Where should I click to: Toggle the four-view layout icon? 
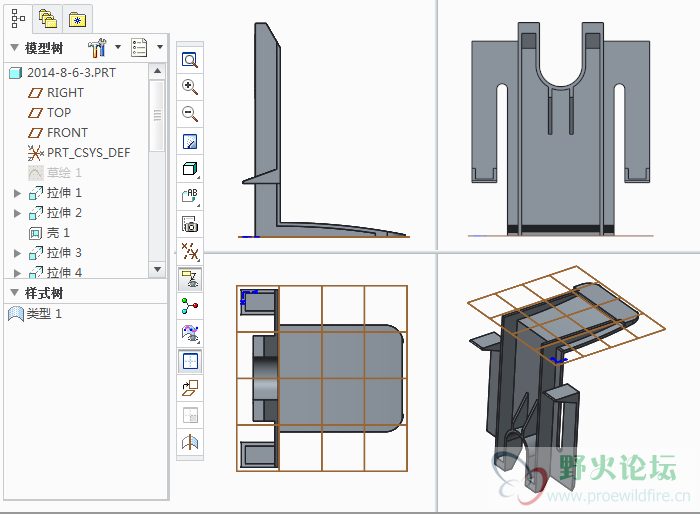pyautogui.click(x=190, y=361)
